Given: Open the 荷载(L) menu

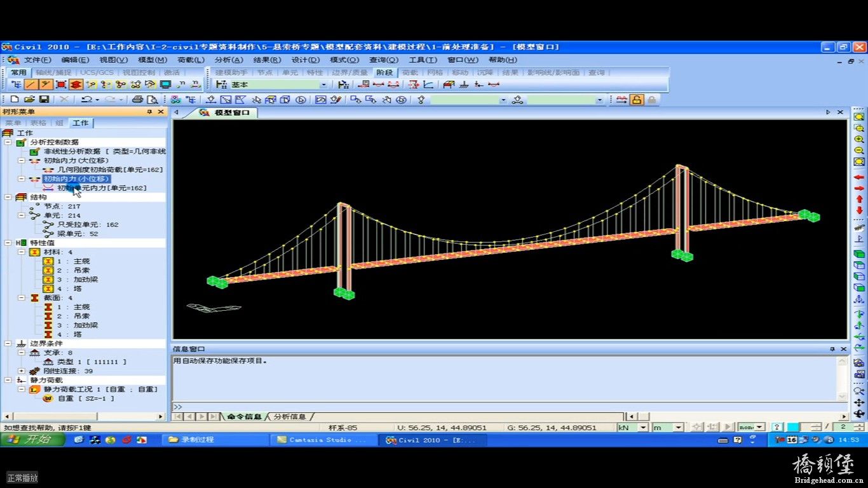Looking at the screenshot, I should click(191, 60).
